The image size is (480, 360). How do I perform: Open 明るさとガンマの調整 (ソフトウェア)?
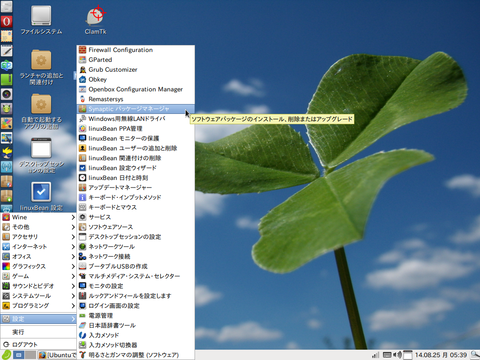pyautogui.click(x=136, y=355)
